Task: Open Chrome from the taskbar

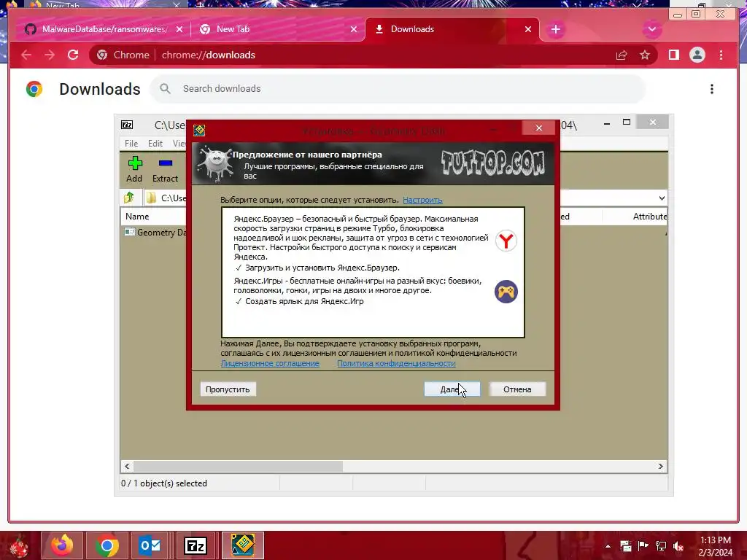Action: click(107, 545)
